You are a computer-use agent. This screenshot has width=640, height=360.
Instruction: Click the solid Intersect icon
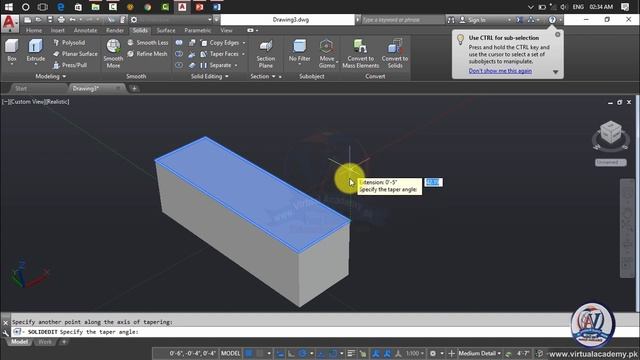coord(179,65)
